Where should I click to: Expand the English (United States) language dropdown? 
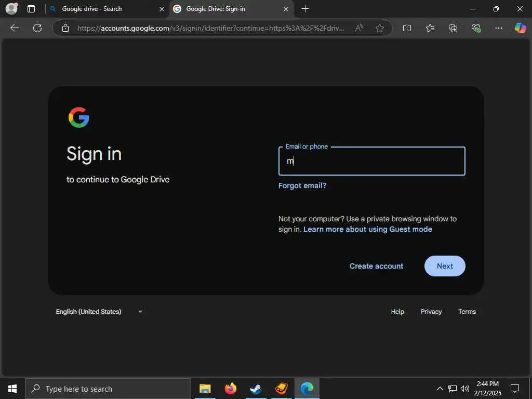click(99, 312)
